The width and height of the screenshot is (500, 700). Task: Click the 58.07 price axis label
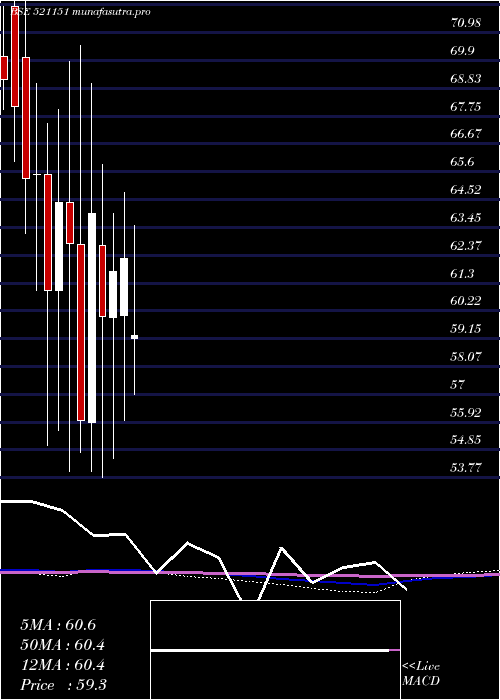click(x=466, y=356)
